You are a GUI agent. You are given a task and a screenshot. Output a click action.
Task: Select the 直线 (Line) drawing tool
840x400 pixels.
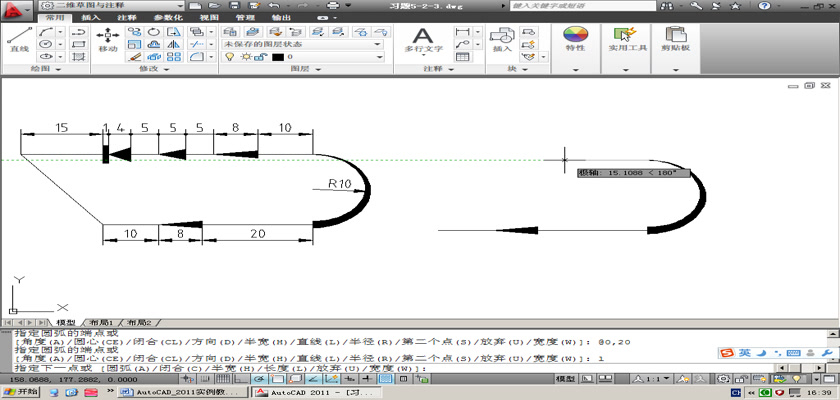(x=18, y=38)
